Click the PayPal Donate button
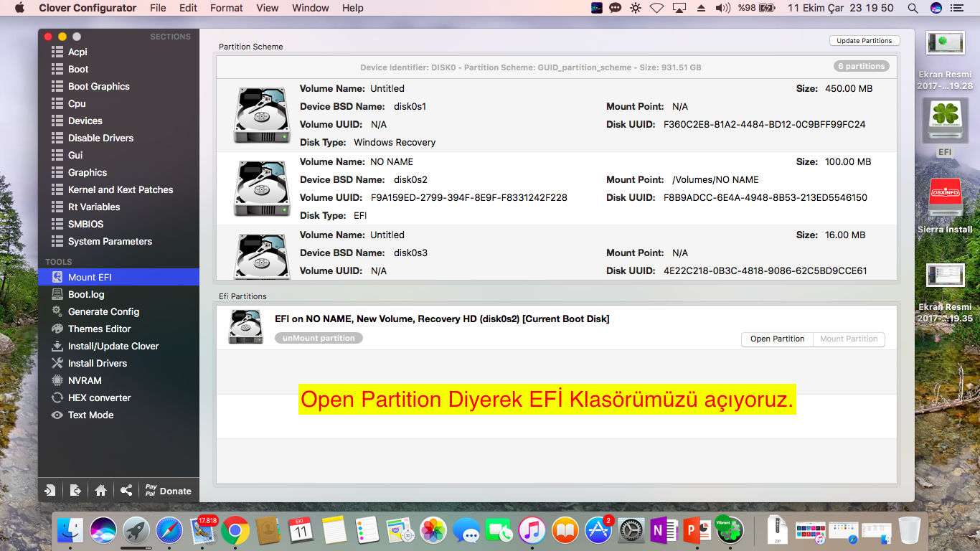 (169, 491)
